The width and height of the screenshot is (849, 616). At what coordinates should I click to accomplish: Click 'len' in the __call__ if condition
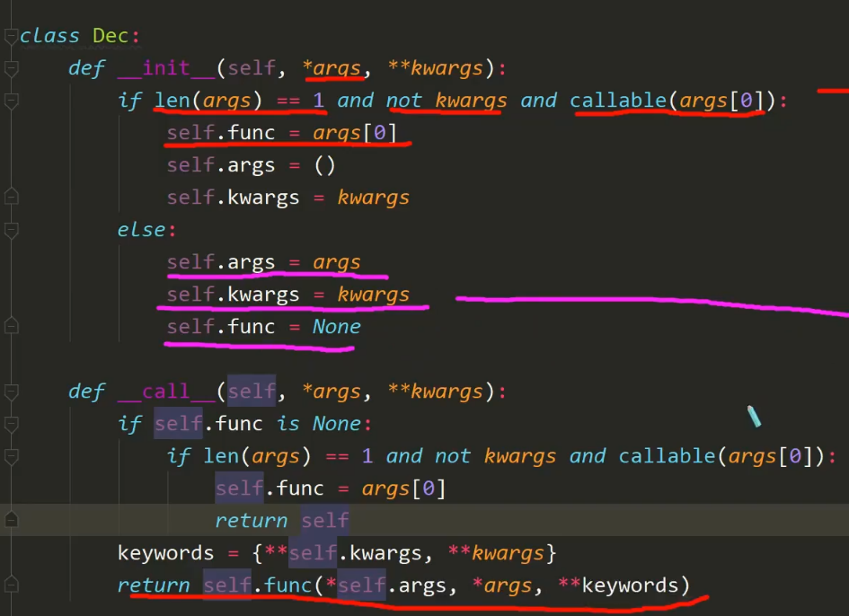coord(221,456)
